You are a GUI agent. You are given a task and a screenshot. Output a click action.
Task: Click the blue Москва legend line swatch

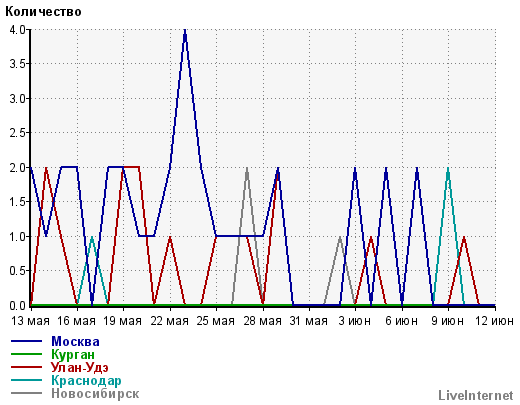tap(26, 341)
